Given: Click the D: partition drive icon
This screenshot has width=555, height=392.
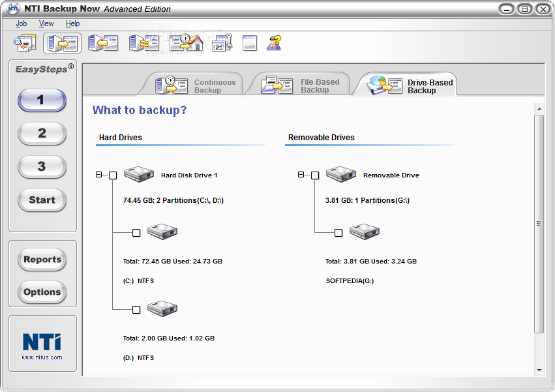Looking at the screenshot, I should pyautogui.click(x=162, y=309).
